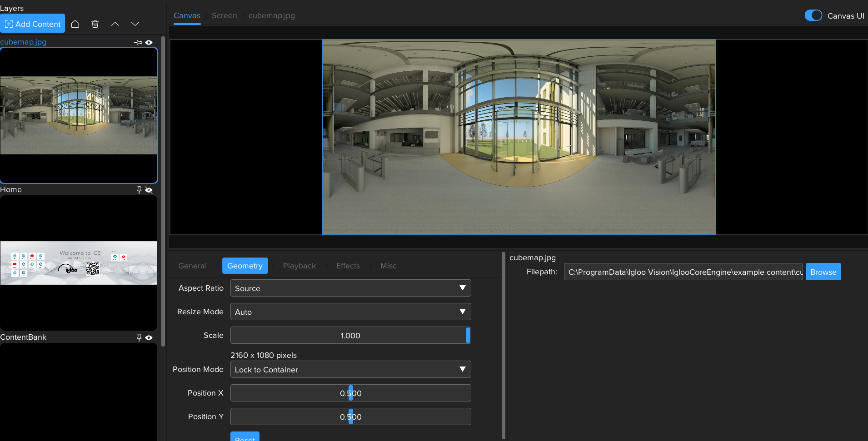The image size is (868, 441).
Task: Open the Position Mode dropdown
Action: click(x=350, y=369)
